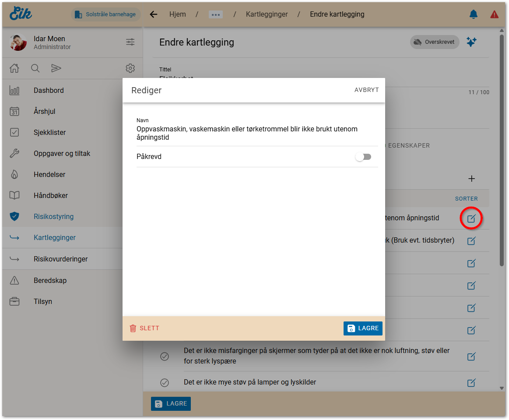Image resolution: width=509 pixels, height=420 pixels.
Task: Add new item with plus icon
Action: tap(471, 179)
